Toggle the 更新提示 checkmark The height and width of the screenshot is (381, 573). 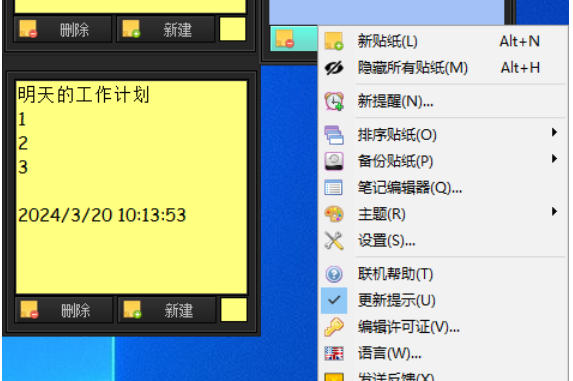click(x=334, y=300)
